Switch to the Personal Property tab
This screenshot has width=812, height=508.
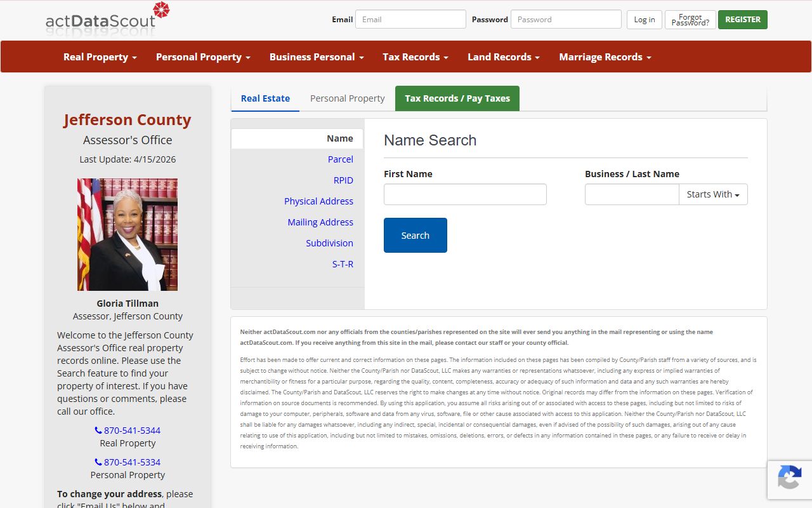coord(347,98)
